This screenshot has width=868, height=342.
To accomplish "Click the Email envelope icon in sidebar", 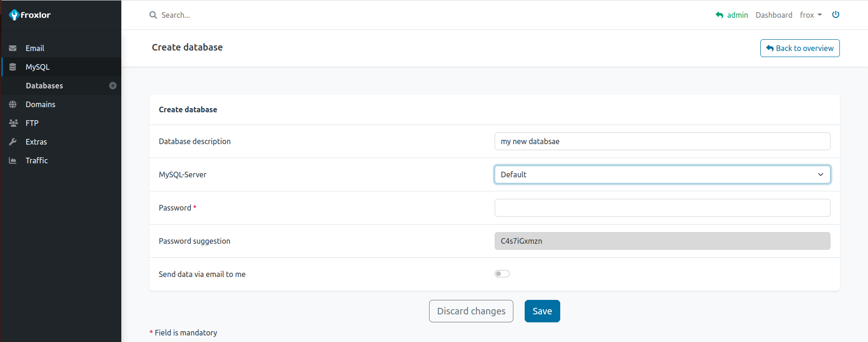I will (13, 48).
